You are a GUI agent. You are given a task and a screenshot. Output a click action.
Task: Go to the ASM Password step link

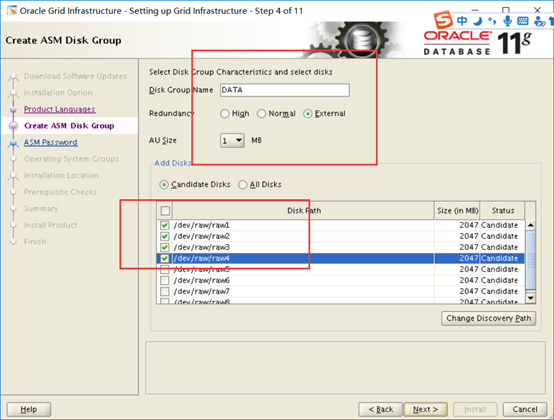pos(51,142)
